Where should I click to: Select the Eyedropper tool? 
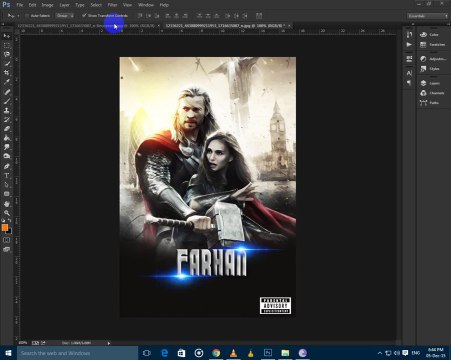pos(7,82)
